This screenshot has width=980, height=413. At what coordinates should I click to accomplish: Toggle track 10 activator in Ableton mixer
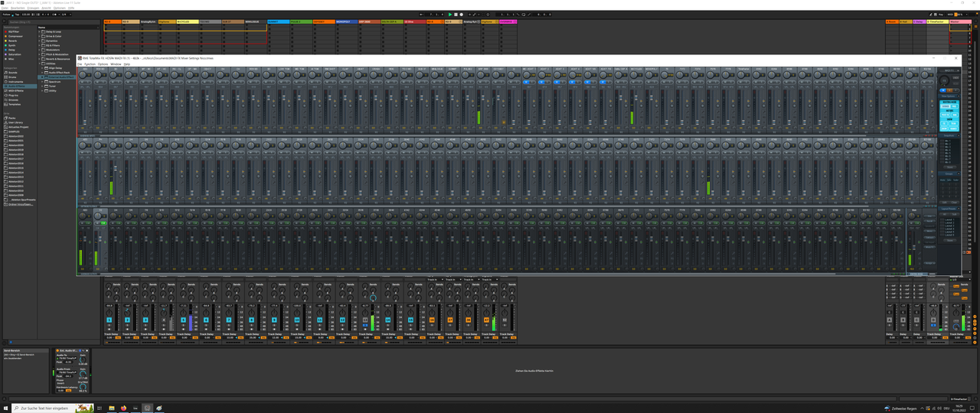pyautogui.click(x=297, y=320)
